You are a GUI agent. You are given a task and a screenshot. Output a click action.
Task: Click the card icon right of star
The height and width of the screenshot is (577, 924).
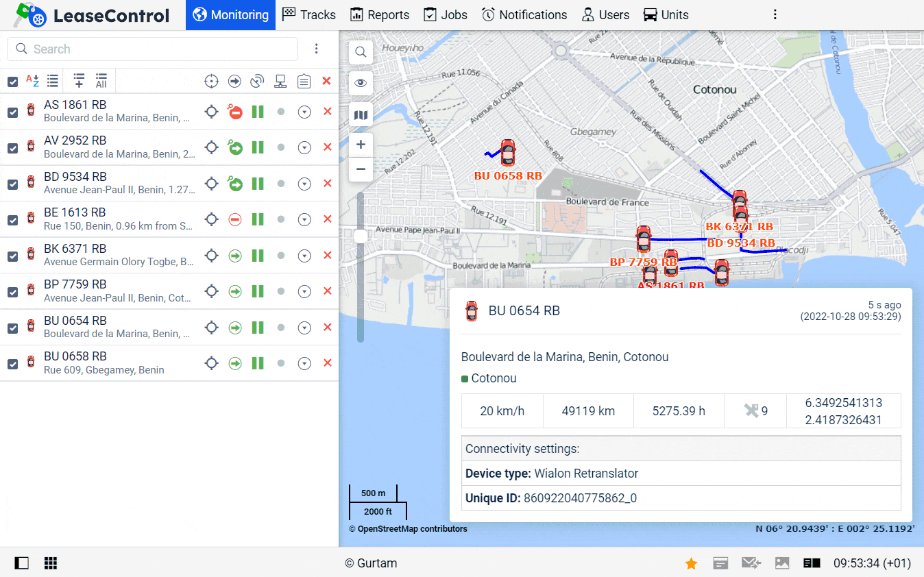point(720,563)
